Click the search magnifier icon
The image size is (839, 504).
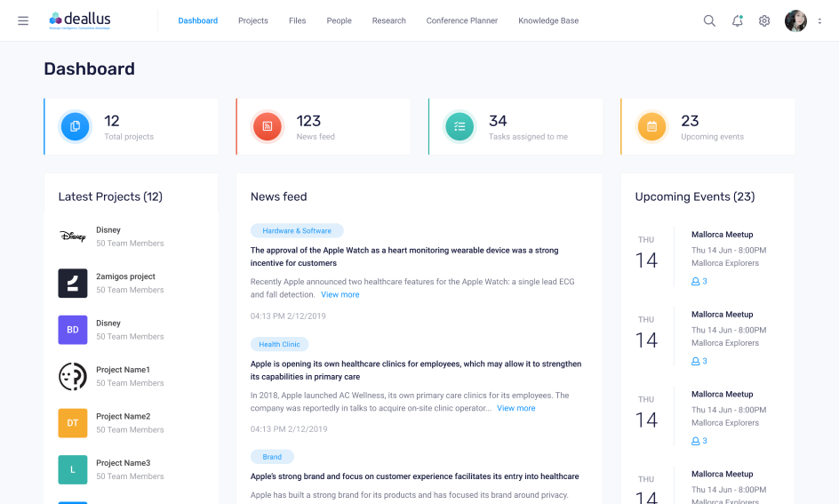coord(709,20)
